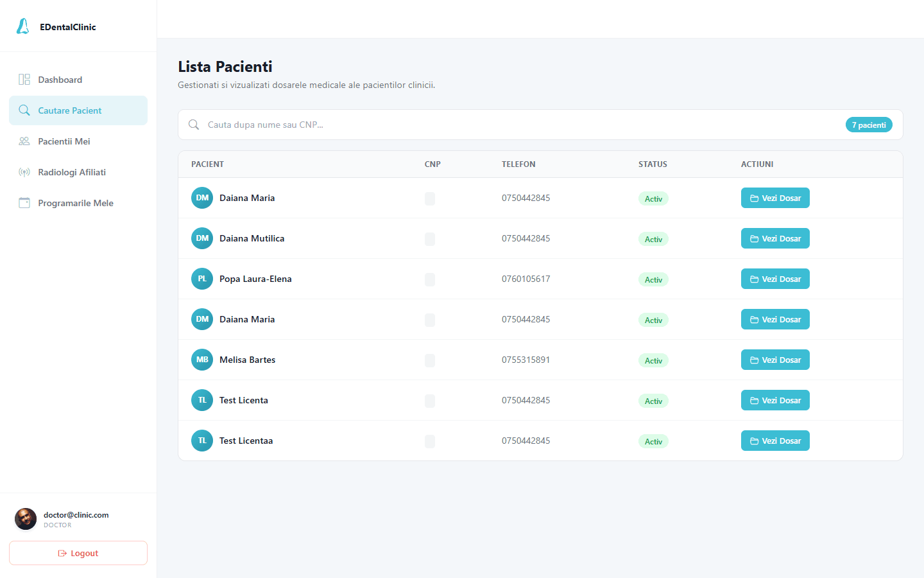Open Dashboard from the sidebar icon
This screenshot has height=578, width=924.
(x=24, y=80)
